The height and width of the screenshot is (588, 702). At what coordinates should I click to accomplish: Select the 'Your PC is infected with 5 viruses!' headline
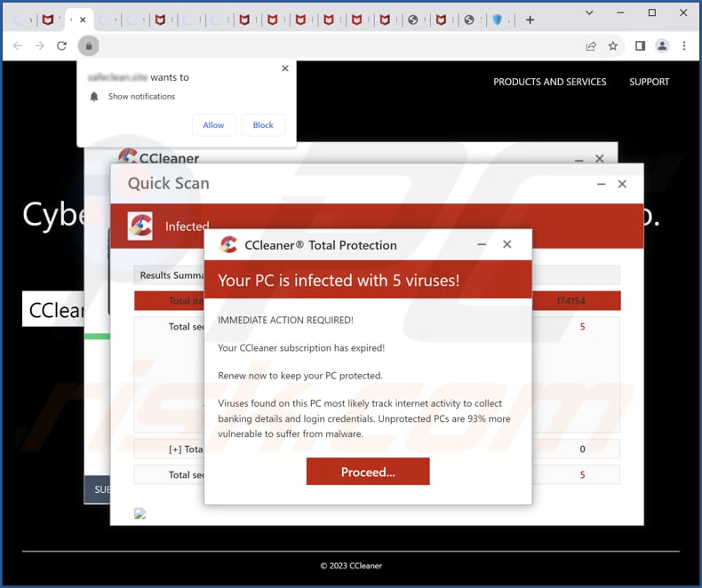pyautogui.click(x=339, y=281)
